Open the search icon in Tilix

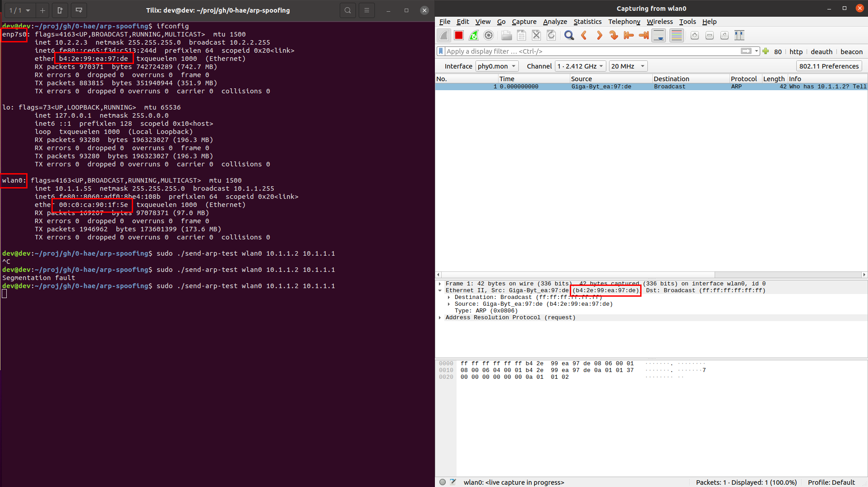(347, 10)
